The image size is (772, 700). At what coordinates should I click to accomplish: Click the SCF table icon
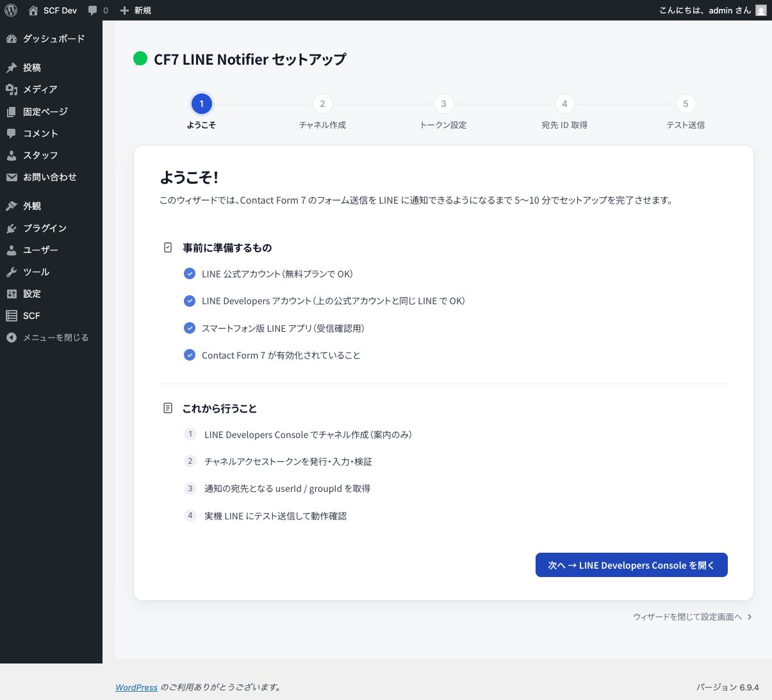[x=12, y=316]
